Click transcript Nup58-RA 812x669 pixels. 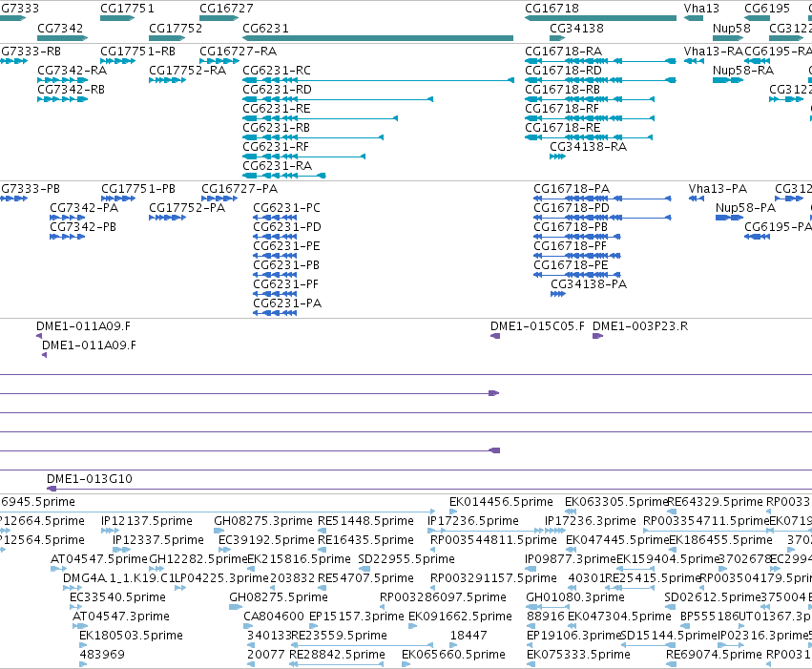(743, 71)
